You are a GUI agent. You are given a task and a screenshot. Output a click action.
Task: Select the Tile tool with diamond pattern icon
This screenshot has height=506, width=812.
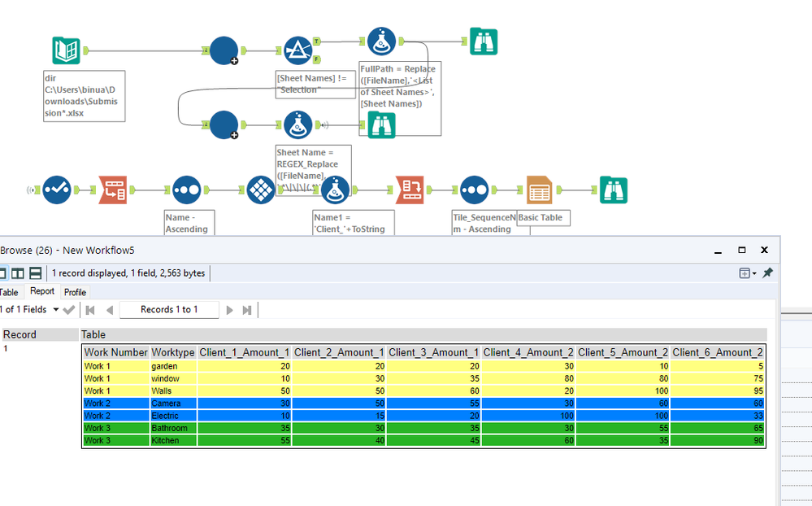(x=260, y=190)
